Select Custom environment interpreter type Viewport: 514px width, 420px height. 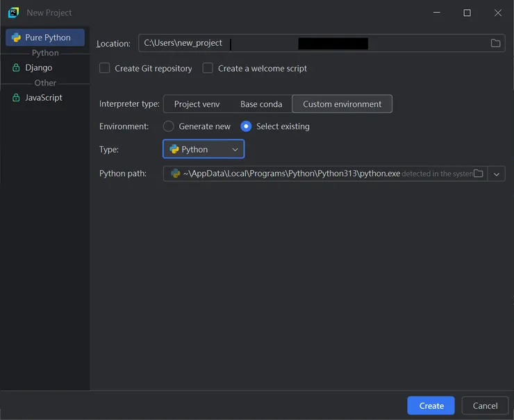[x=342, y=104]
